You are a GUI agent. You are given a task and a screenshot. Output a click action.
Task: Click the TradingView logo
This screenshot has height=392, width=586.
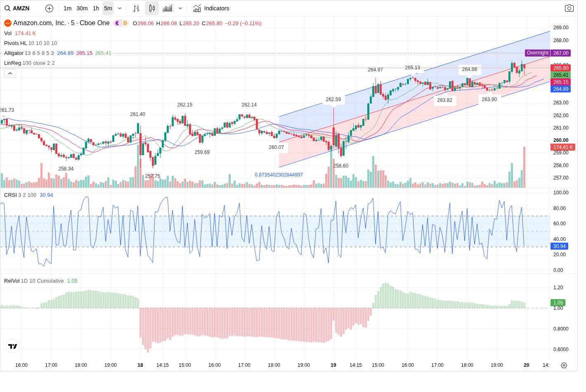13,347
